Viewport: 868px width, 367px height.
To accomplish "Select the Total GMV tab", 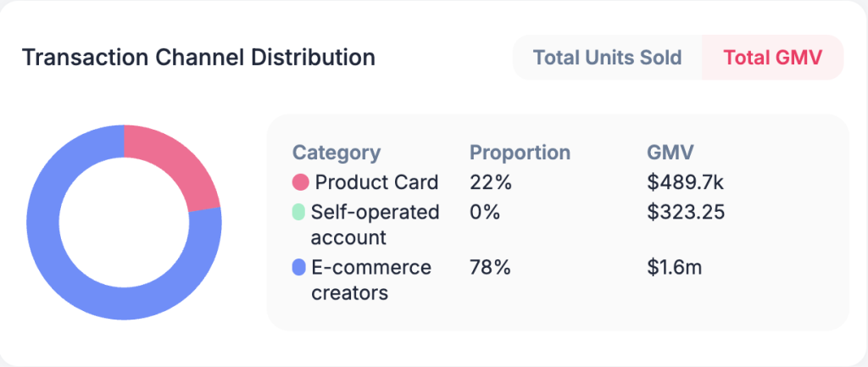I will (x=771, y=58).
